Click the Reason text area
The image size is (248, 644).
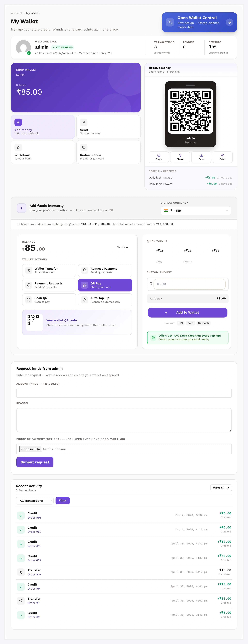(124, 420)
